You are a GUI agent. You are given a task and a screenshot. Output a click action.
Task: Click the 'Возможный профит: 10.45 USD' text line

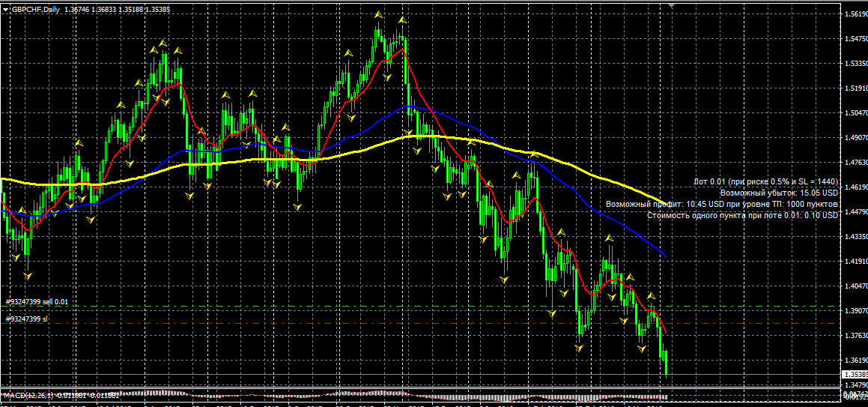(722, 205)
